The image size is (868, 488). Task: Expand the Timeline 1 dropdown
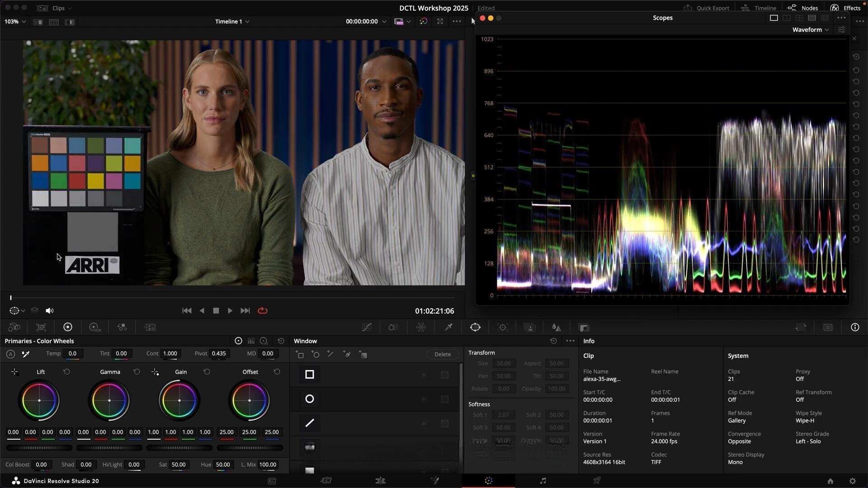click(x=232, y=22)
